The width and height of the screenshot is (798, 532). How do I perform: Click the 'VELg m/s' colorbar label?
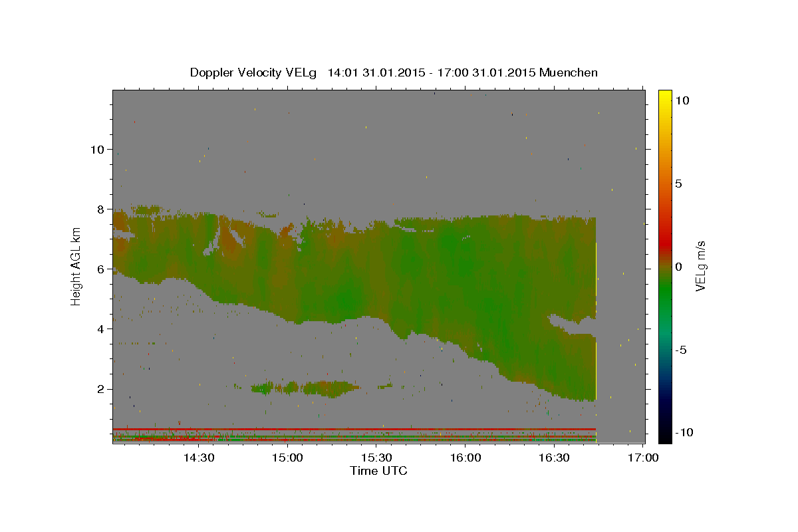point(700,267)
